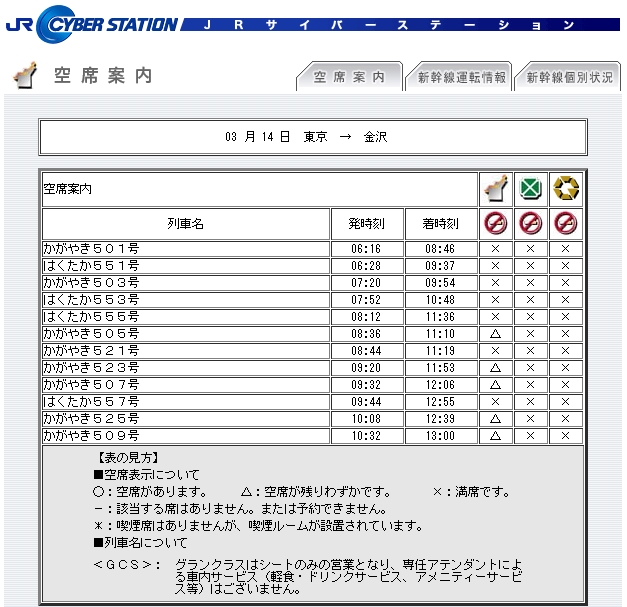The width and height of the screenshot is (627, 607).
Task: Click the gold GranClass icon
Action: [x=565, y=188]
